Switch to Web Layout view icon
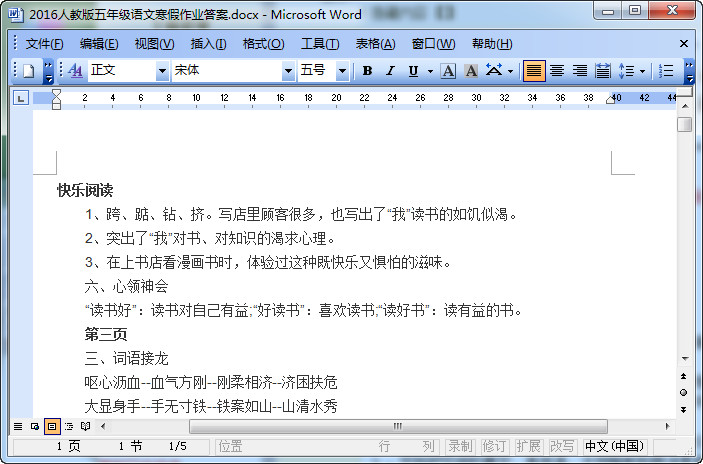 tap(35, 426)
